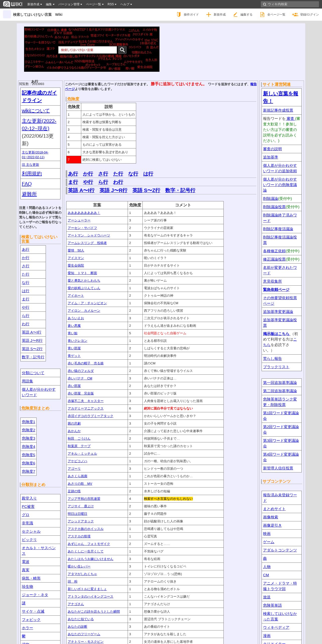Open 用語集 link in left sidebar
Image resolution: width=322 pixels, height=644 pixels.
click(27, 381)
